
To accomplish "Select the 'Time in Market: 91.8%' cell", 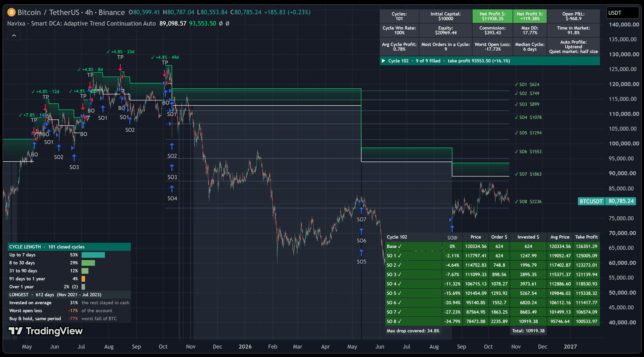I will (x=573, y=30).
